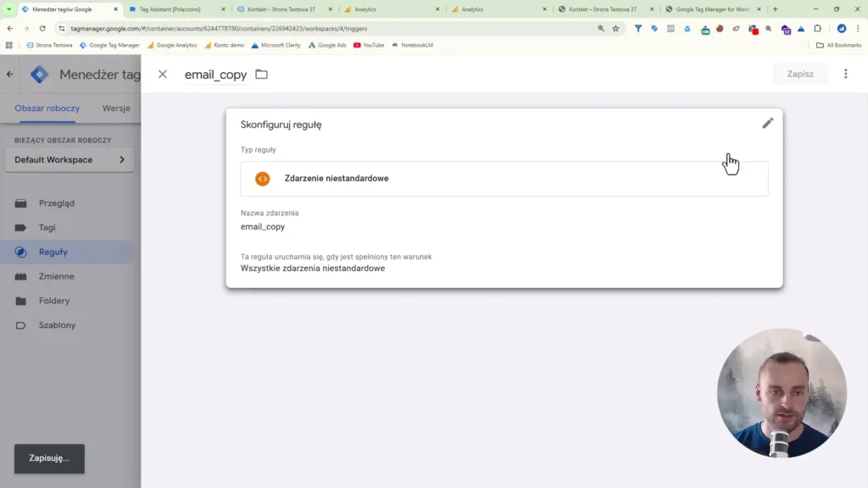Open Google Tag Manager bookmark
The height and width of the screenshot is (488, 868).
click(109, 46)
